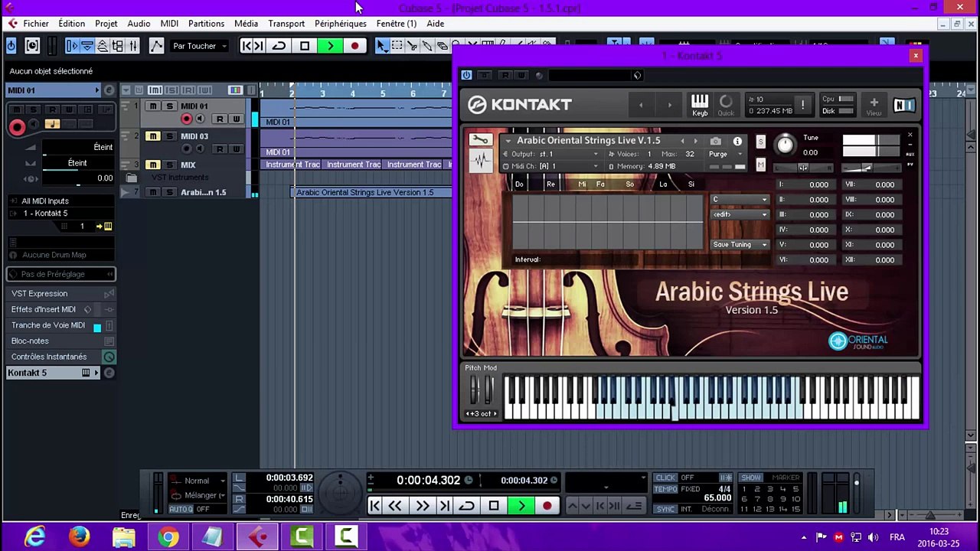Click Rewind in the transport panel
This screenshot has height=551, width=980.
point(395,506)
